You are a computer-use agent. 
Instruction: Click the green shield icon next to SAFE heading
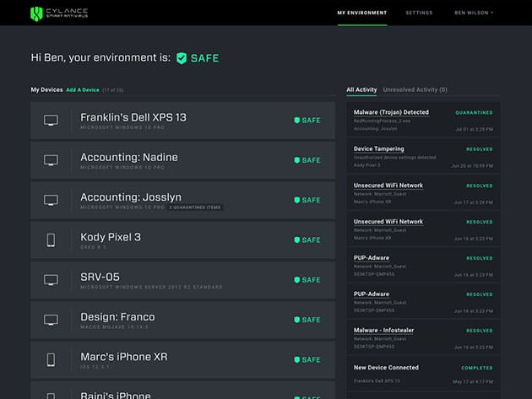pos(182,58)
